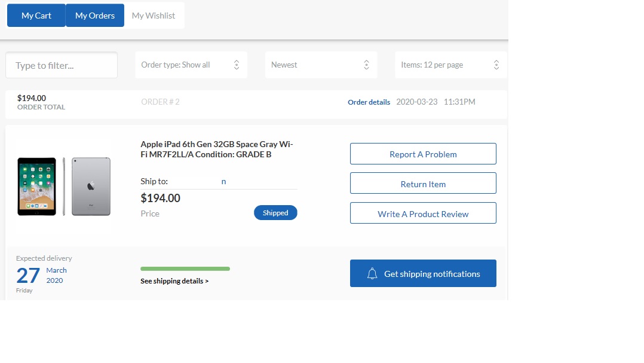Click the iPad back view thumbnail

[91, 187]
